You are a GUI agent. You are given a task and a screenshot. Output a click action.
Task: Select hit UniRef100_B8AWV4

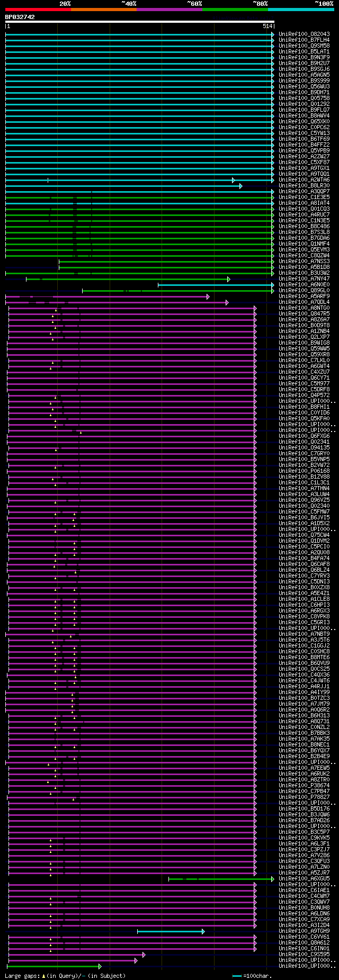(x=304, y=115)
